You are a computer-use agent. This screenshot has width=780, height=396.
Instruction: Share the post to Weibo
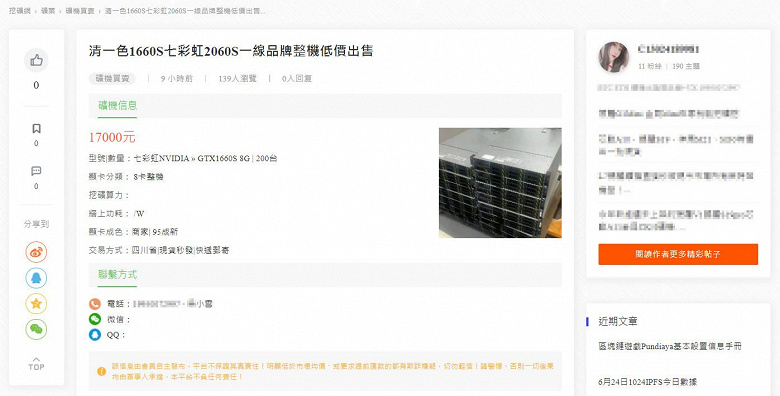pyautogui.click(x=36, y=252)
